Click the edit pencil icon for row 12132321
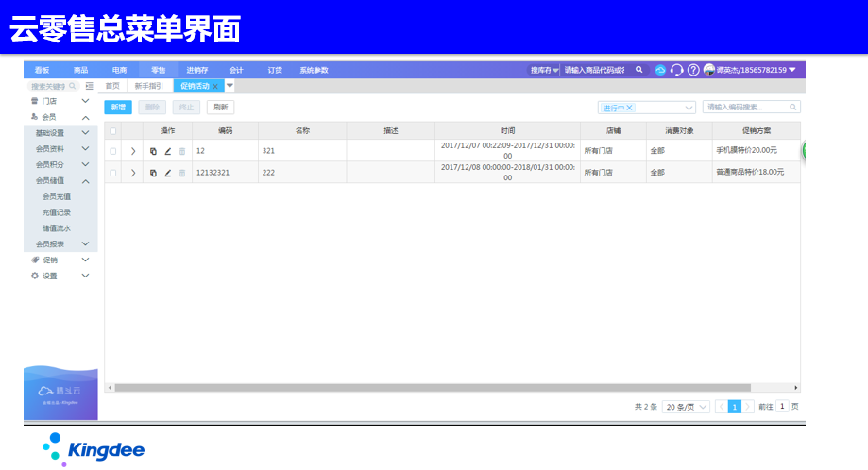 [x=167, y=173]
